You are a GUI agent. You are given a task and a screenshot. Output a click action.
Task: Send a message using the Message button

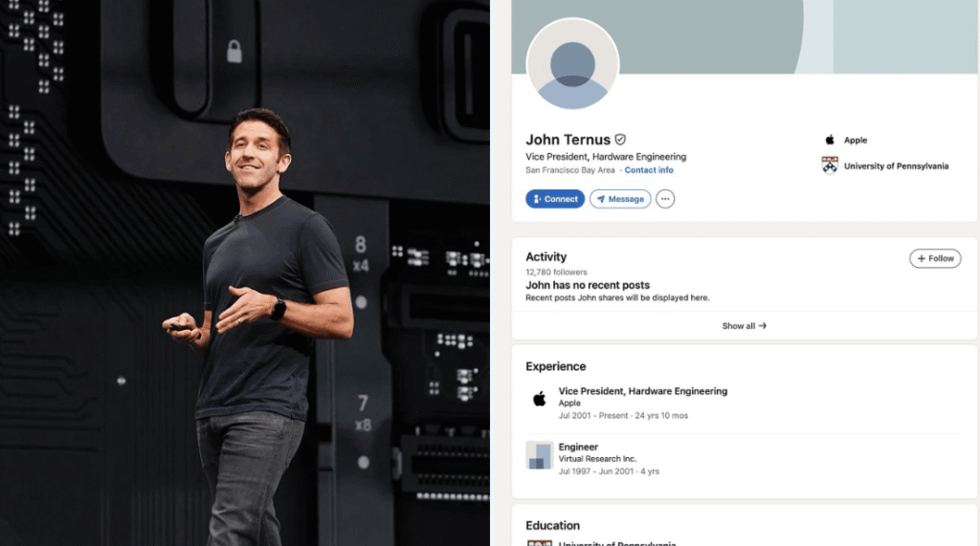tap(620, 199)
